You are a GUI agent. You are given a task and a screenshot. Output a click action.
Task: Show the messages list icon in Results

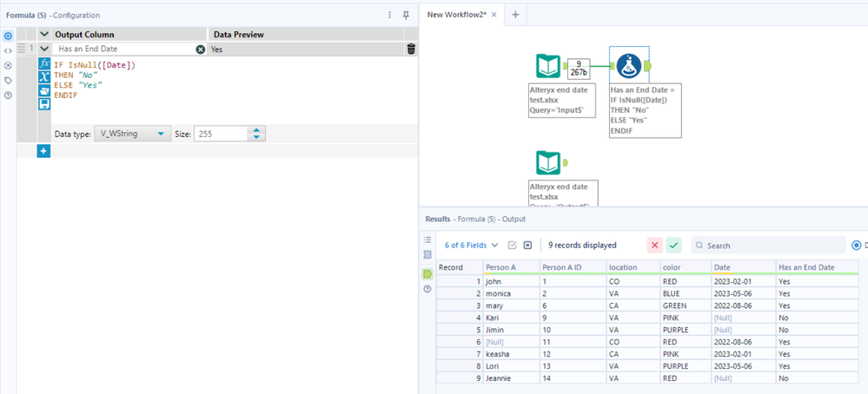[x=427, y=240]
